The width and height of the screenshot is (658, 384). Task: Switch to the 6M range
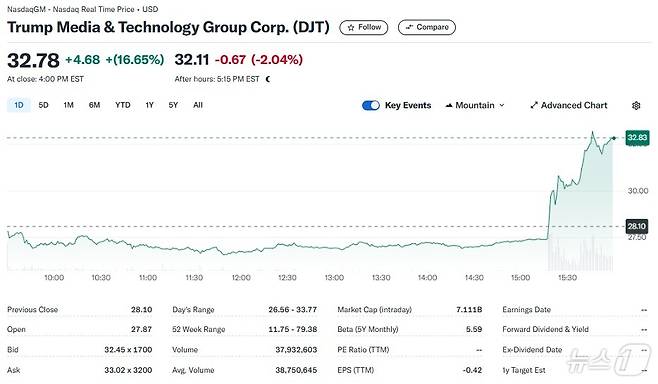tap(94, 105)
